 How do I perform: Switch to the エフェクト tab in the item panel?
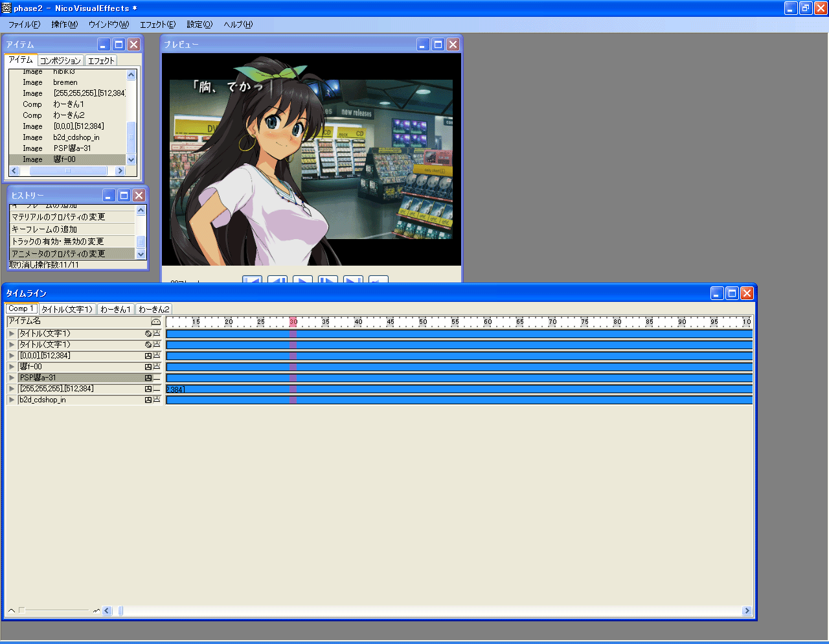101,60
